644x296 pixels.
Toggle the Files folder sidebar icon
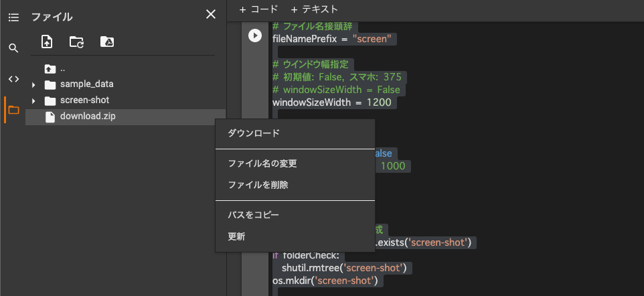[13, 110]
